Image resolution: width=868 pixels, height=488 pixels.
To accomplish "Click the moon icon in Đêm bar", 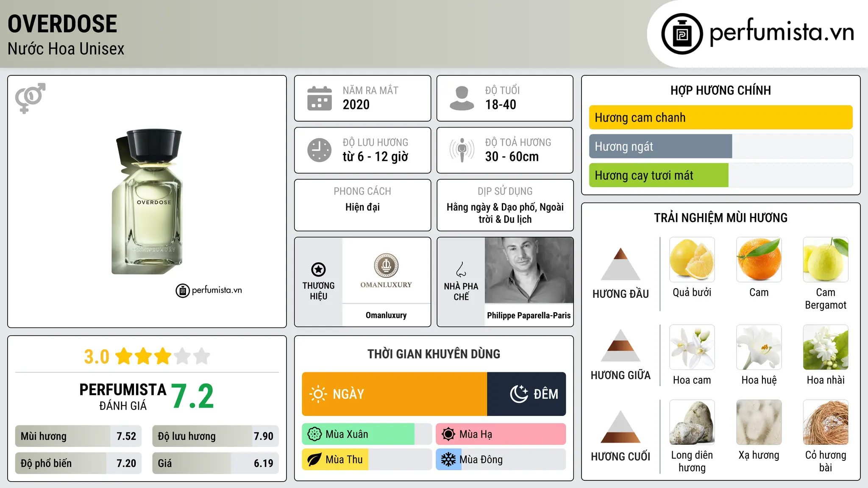I will [519, 394].
